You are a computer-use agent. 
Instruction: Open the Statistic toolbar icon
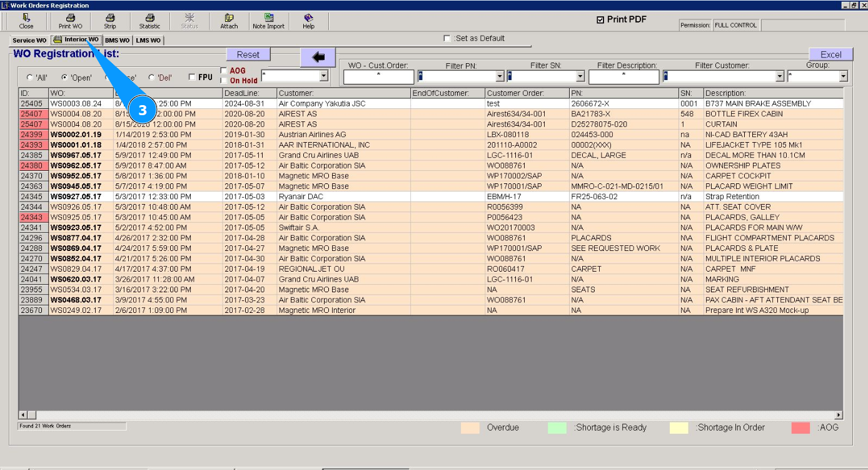149,18
